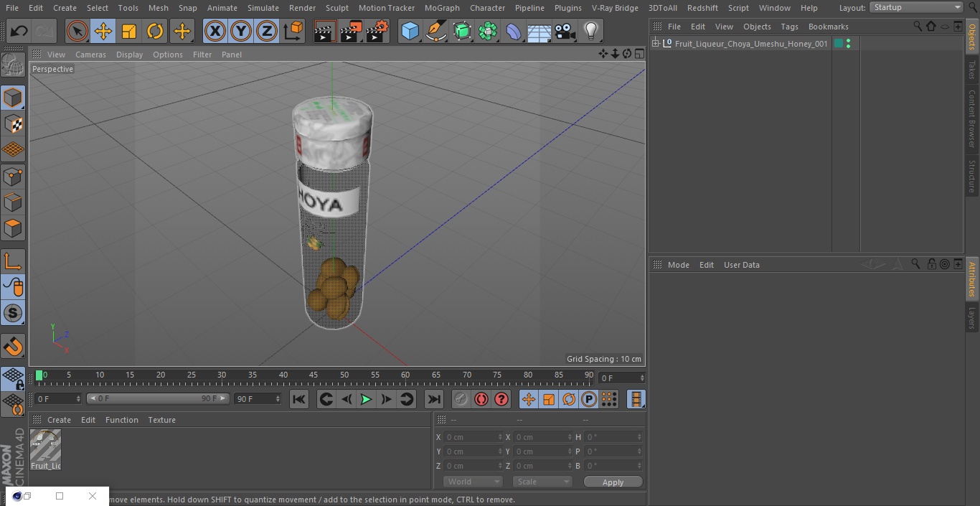Open the World coordinate system dropdown
This screenshot has height=506, width=980.
coord(473,482)
